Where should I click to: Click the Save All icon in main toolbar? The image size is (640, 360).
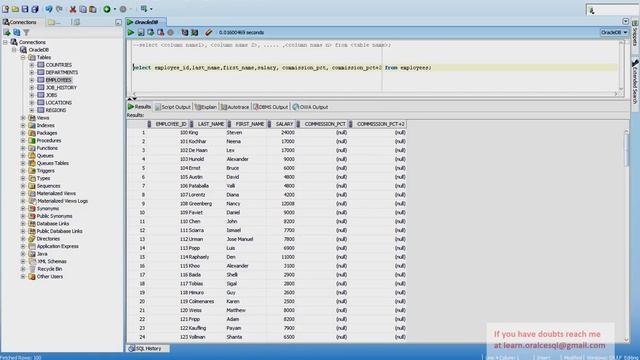pyautogui.click(x=35, y=9)
